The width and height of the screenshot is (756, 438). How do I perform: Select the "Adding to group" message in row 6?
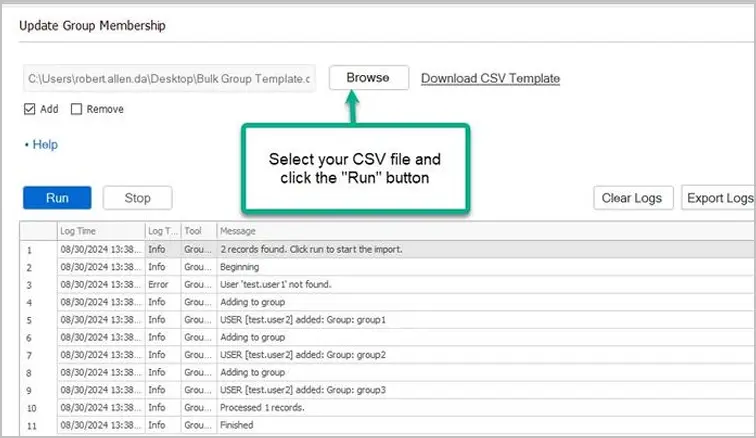click(253, 337)
